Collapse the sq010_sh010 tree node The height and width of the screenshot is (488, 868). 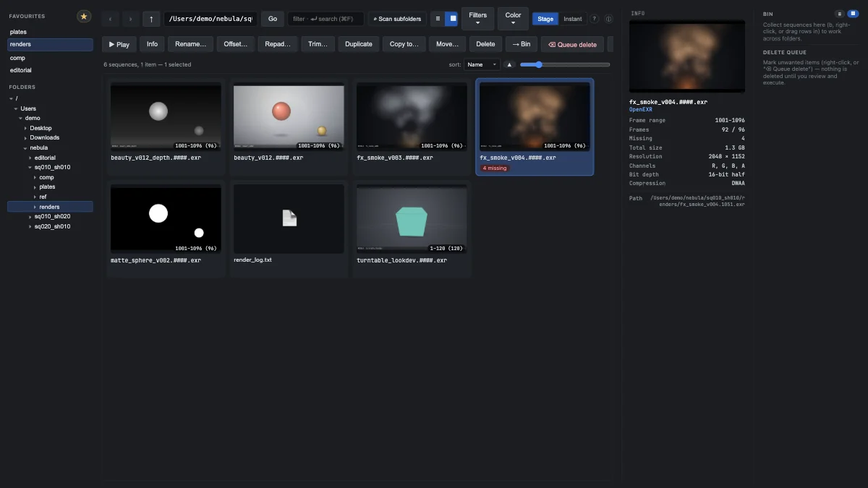point(30,167)
